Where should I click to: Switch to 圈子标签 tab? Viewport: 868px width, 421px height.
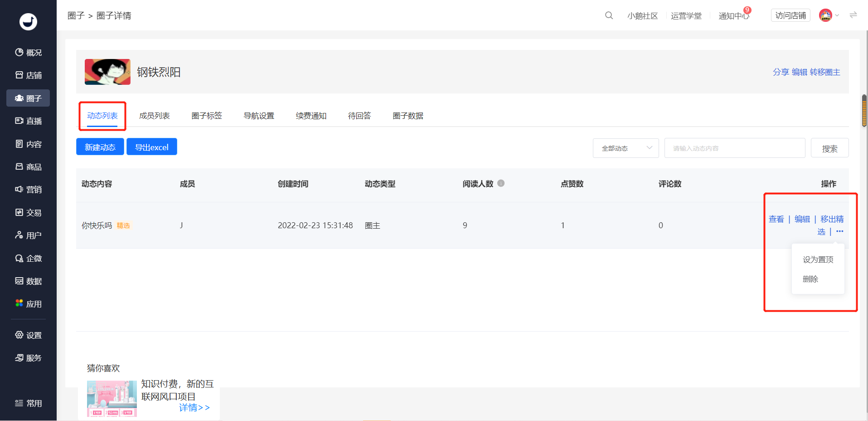[x=207, y=116]
